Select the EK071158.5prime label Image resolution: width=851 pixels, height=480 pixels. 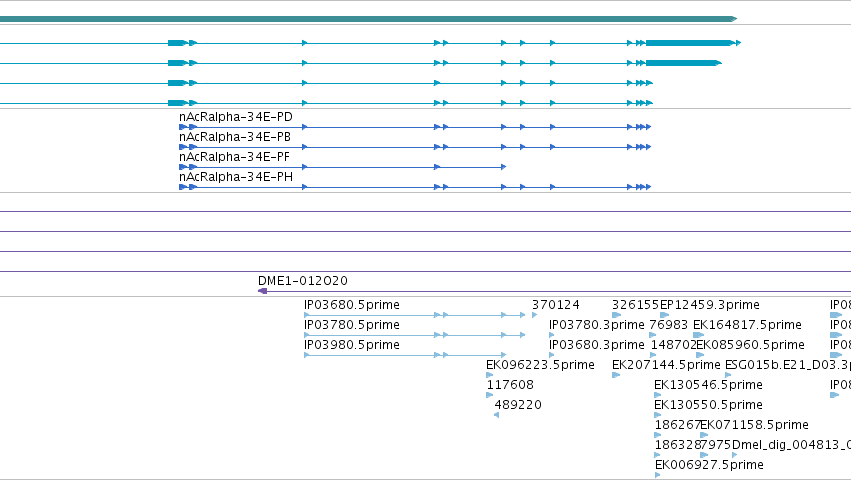pos(754,425)
